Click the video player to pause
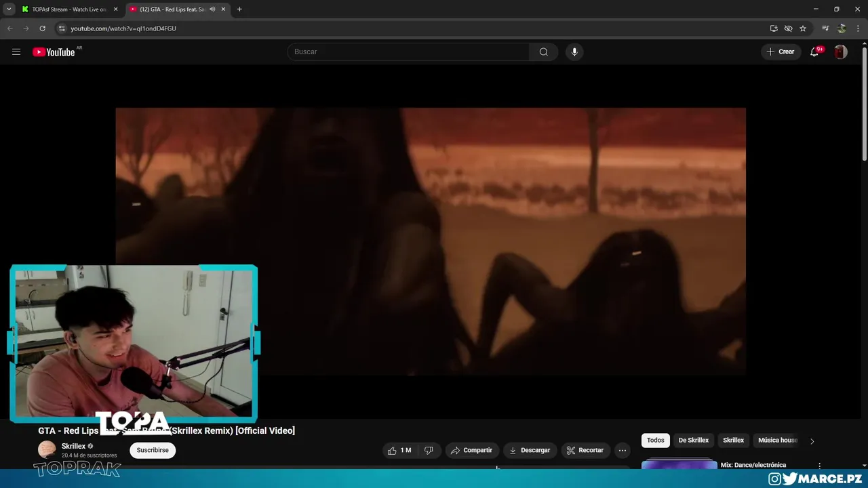This screenshot has width=868, height=488. [431, 241]
